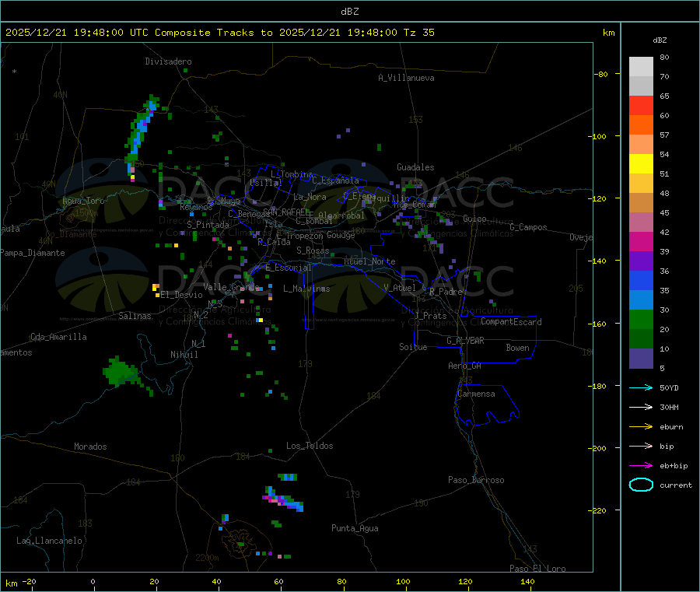
Task: Click the L_Malvinas map label
Action: tap(306, 289)
